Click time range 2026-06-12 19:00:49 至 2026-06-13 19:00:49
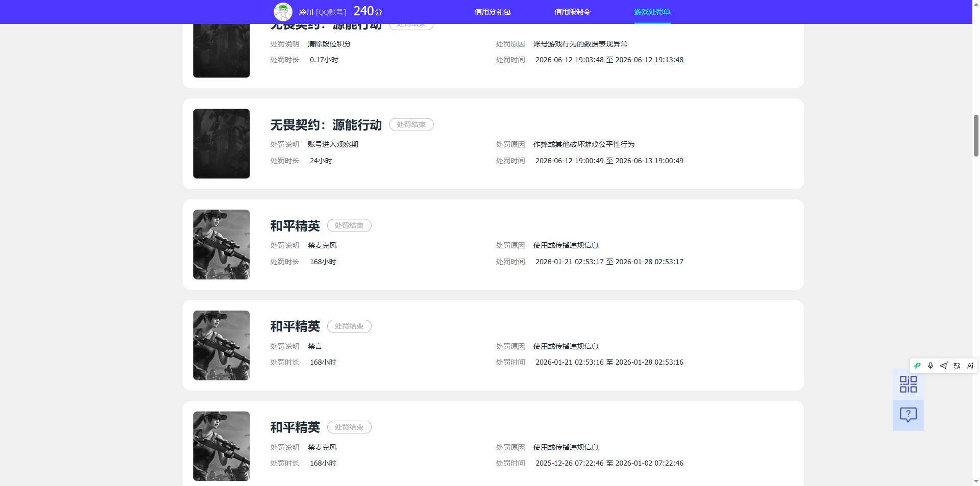Screen dimensions: 980x486 pos(609,161)
